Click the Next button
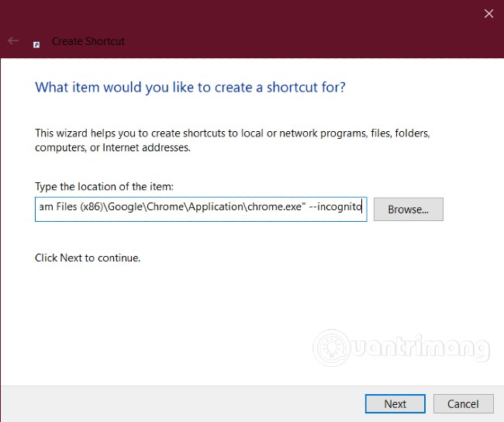This screenshot has height=422, width=504. (395, 403)
